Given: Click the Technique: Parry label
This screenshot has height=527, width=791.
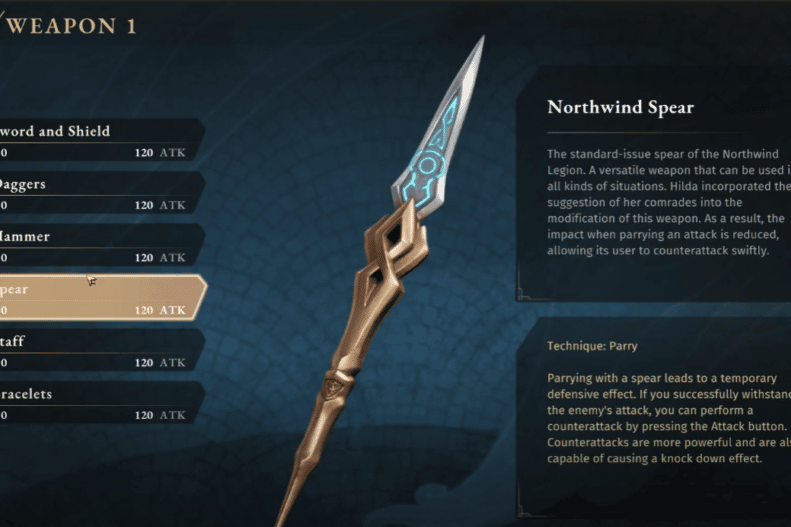Looking at the screenshot, I should tap(592, 346).
